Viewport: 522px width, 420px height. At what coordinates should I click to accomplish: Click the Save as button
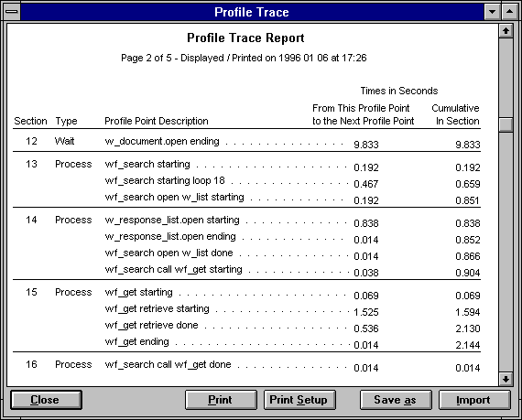click(396, 400)
